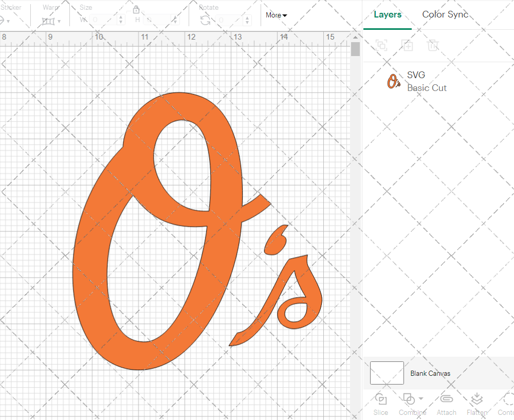This screenshot has width=514, height=420.
Task: Click the Blank Canvas color swatch
Action: [x=387, y=373]
